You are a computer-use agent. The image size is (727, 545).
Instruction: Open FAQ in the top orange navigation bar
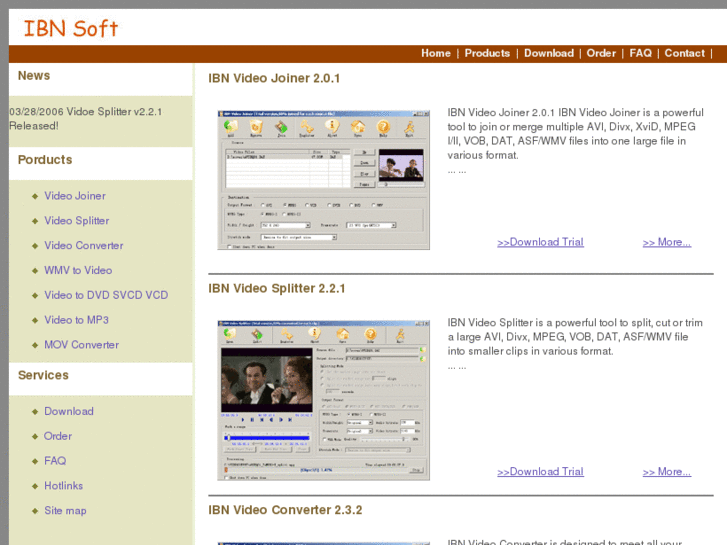click(x=640, y=53)
